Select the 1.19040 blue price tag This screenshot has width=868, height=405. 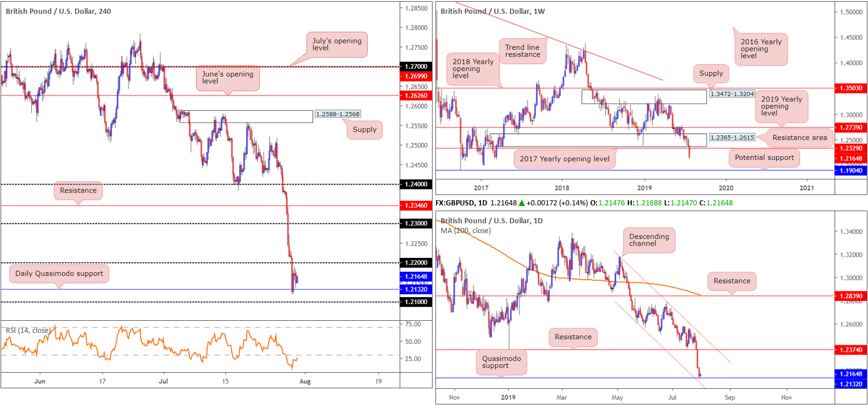[852, 171]
